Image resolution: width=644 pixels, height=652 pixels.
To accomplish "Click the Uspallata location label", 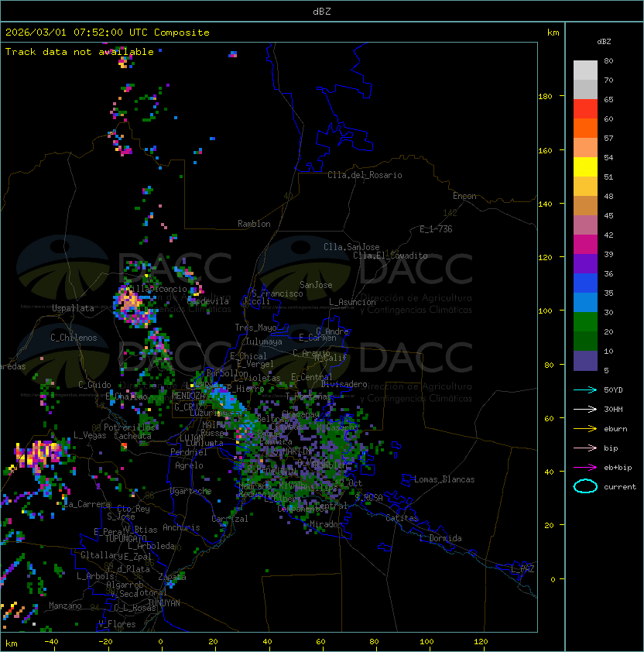I will coord(73,308).
